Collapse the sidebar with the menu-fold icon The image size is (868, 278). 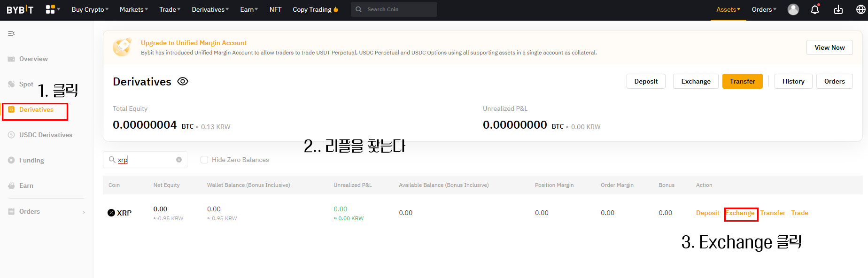click(11, 33)
